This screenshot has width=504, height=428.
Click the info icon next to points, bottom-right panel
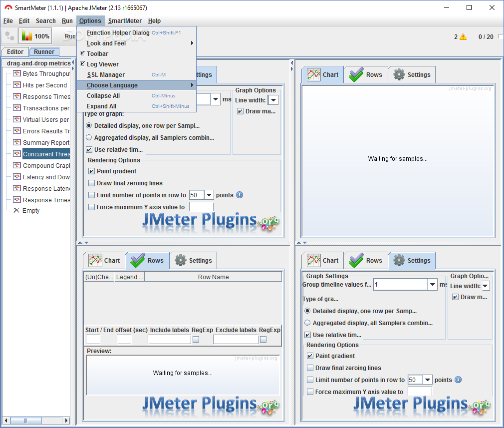pyautogui.click(x=458, y=380)
